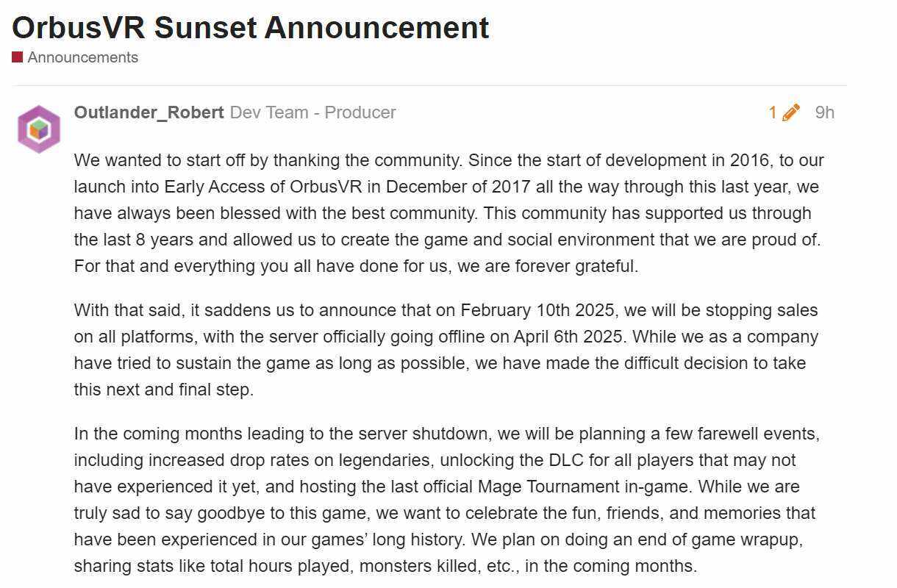Open the Outlander_Robert username profile link
Viewport: 897px width, 588px height.
point(149,112)
